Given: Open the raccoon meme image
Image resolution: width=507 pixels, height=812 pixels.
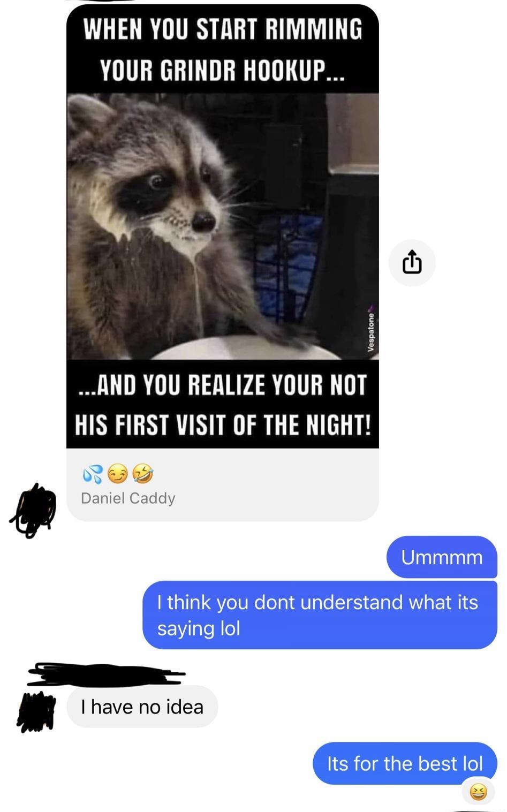Looking at the screenshot, I should pos(223,226).
